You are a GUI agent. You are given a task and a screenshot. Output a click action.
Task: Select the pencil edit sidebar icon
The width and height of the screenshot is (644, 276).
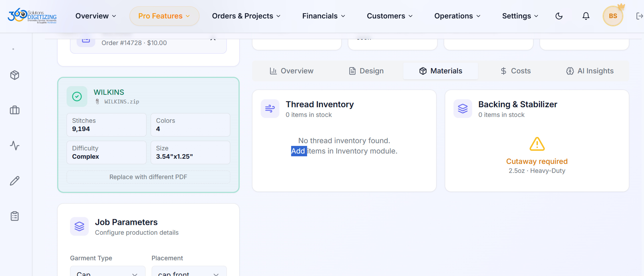pos(15,181)
